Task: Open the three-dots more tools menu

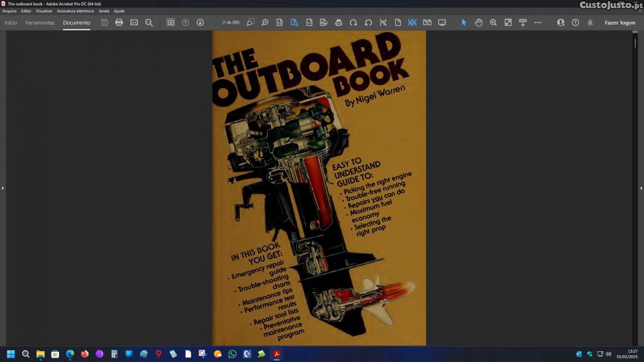Action: point(537,23)
